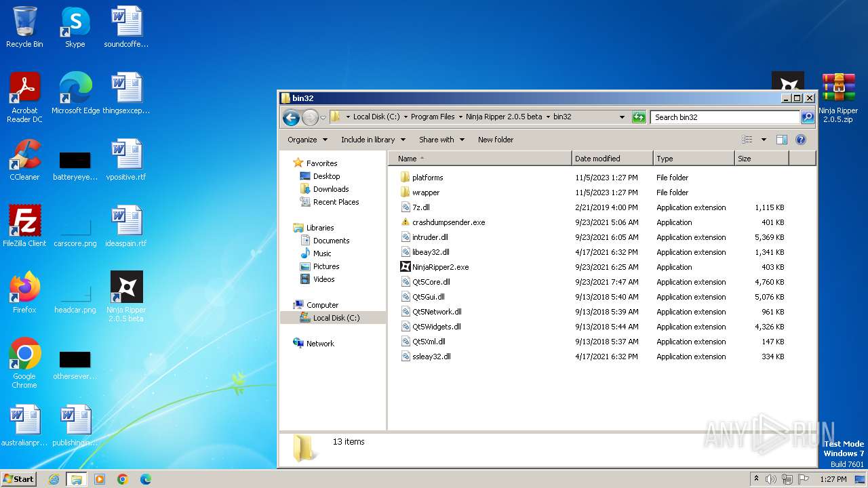This screenshot has width=868, height=488.
Task: Click in the Search bin32 field
Action: [725, 117]
